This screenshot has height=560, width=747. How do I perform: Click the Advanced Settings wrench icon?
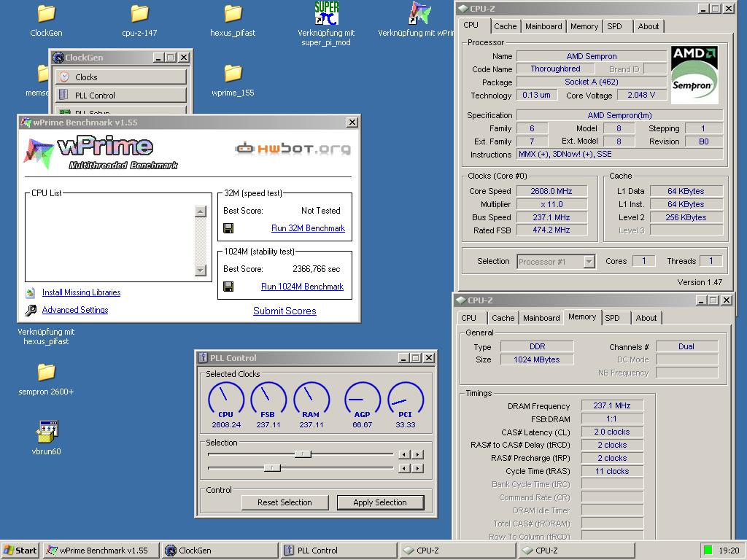(x=31, y=311)
